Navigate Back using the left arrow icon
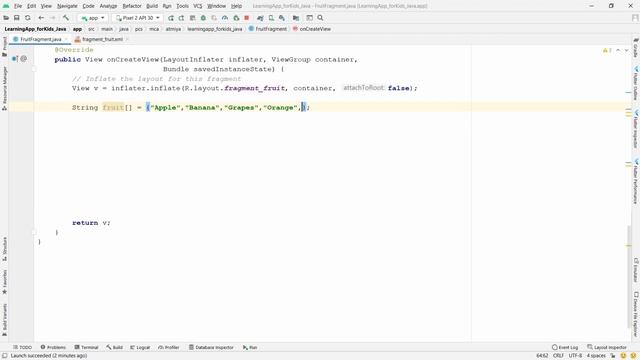 pyautogui.click(x=41, y=18)
